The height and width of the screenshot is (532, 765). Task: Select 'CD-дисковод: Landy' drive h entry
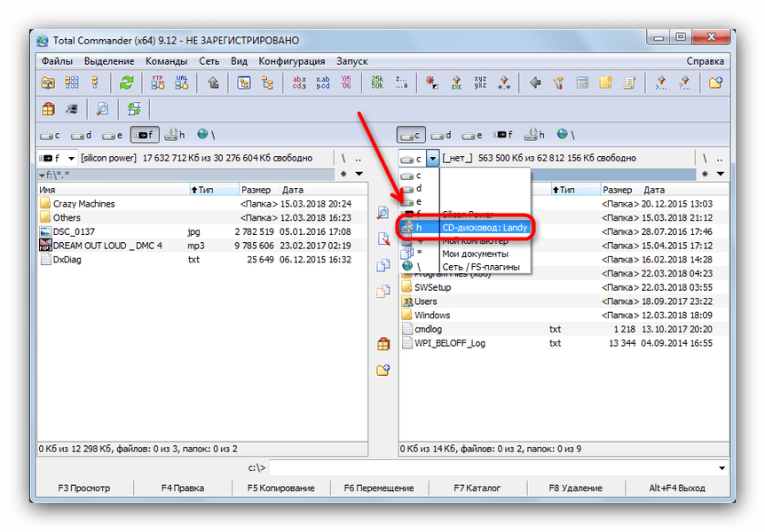pyautogui.click(x=465, y=228)
